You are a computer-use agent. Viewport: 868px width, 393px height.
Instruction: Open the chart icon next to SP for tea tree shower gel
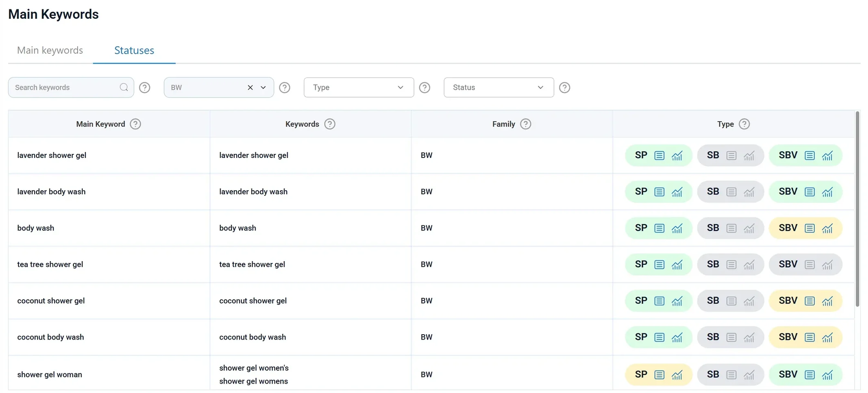[x=677, y=264]
